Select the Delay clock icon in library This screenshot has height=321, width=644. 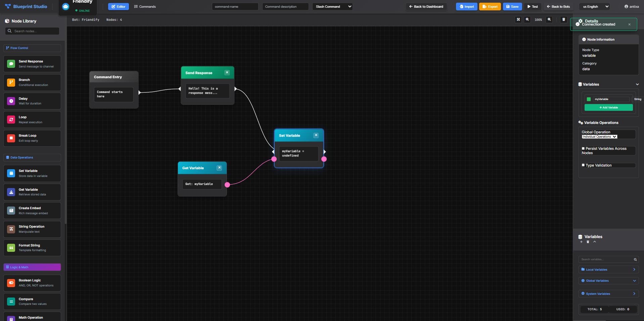[x=11, y=101]
